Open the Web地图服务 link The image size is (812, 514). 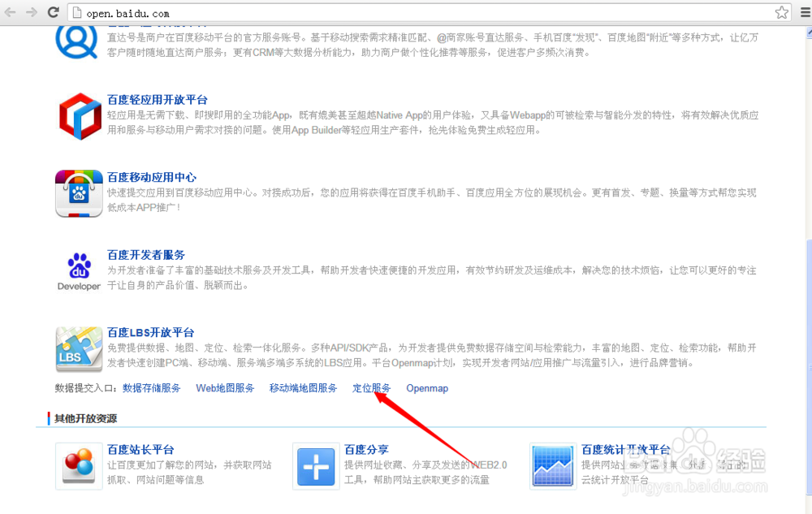(x=225, y=388)
